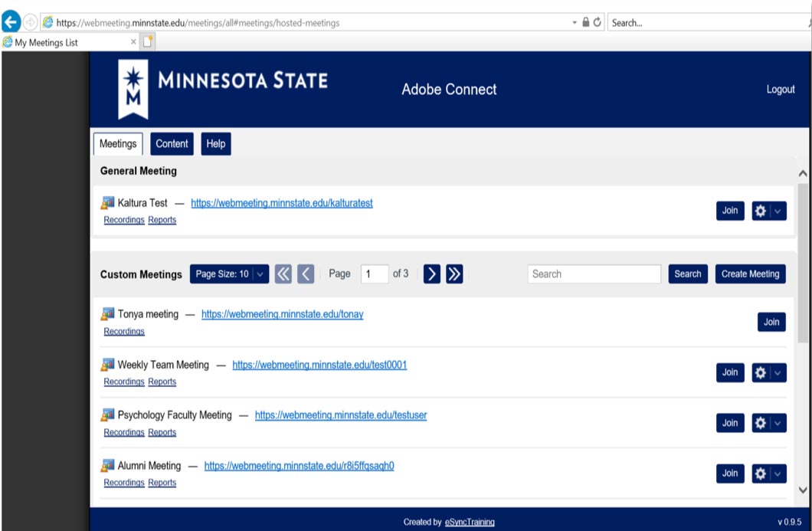Click the Kaltura Test meeting icon
Screen dimensions: 812x531
click(108, 202)
